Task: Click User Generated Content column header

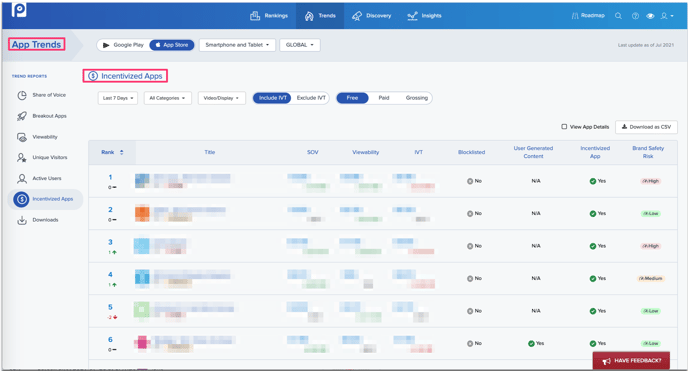Action: pyautogui.click(x=533, y=152)
